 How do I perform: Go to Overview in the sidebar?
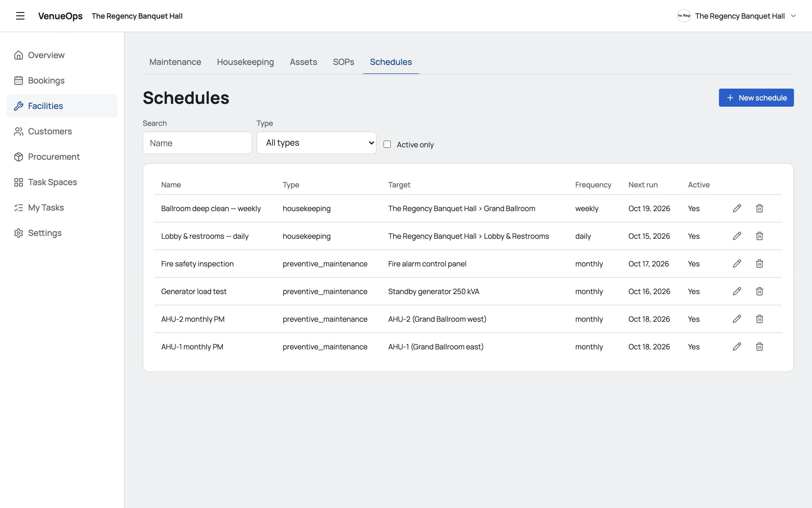(x=62, y=55)
